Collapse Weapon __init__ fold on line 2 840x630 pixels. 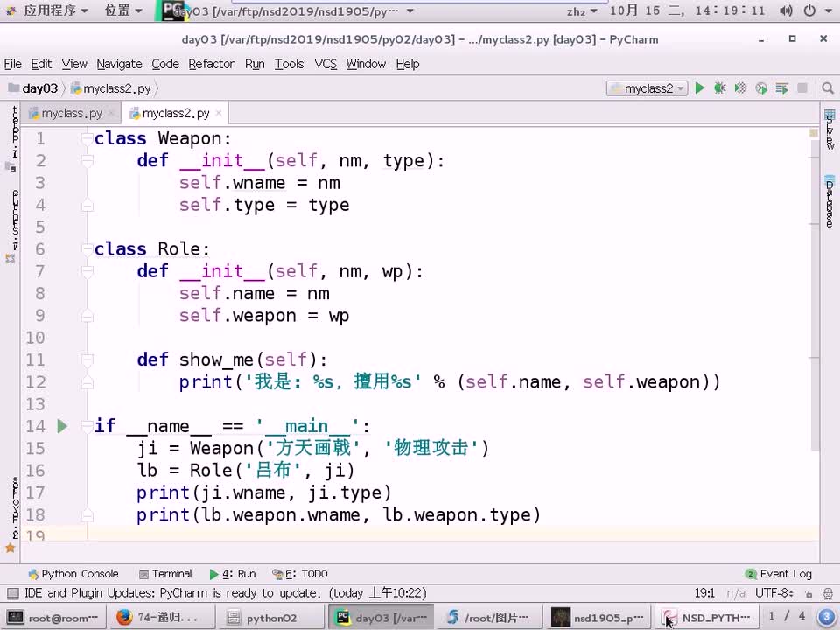(87, 161)
